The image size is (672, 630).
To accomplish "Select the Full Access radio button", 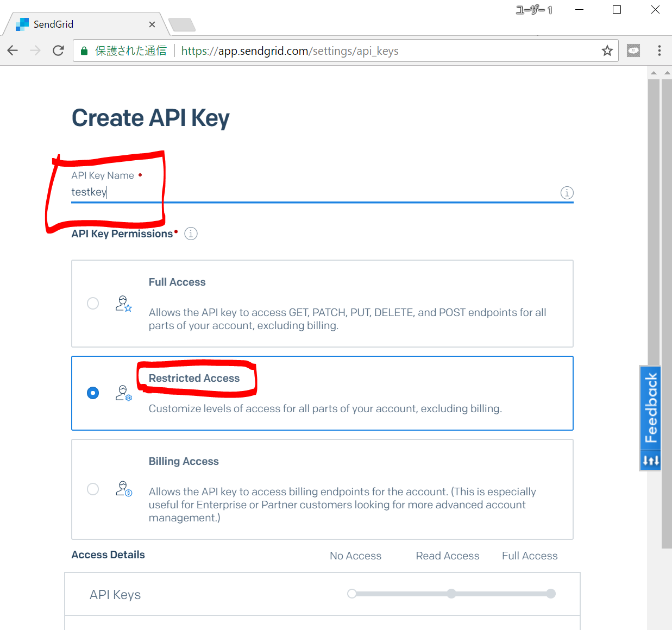I will click(93, 303).
